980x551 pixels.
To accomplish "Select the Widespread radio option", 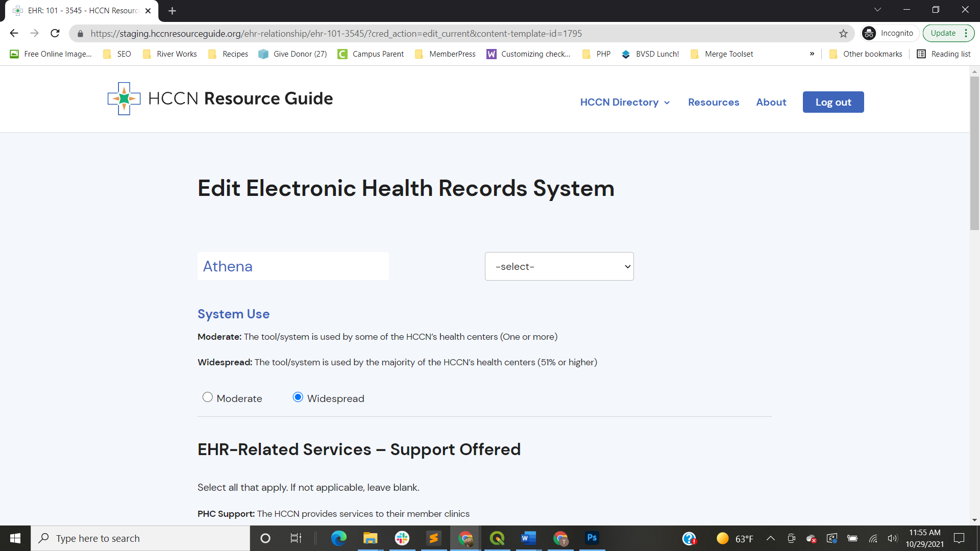I will 298,397.
